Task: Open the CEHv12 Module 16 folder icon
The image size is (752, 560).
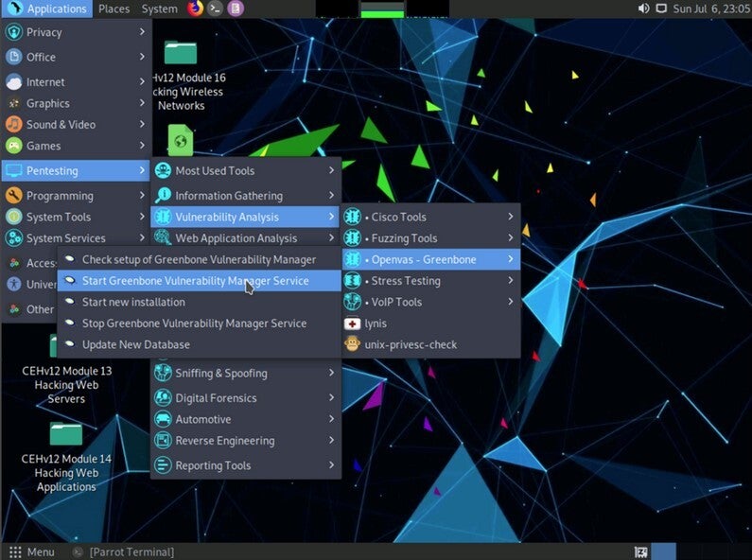Action: (x=181, y=52)
